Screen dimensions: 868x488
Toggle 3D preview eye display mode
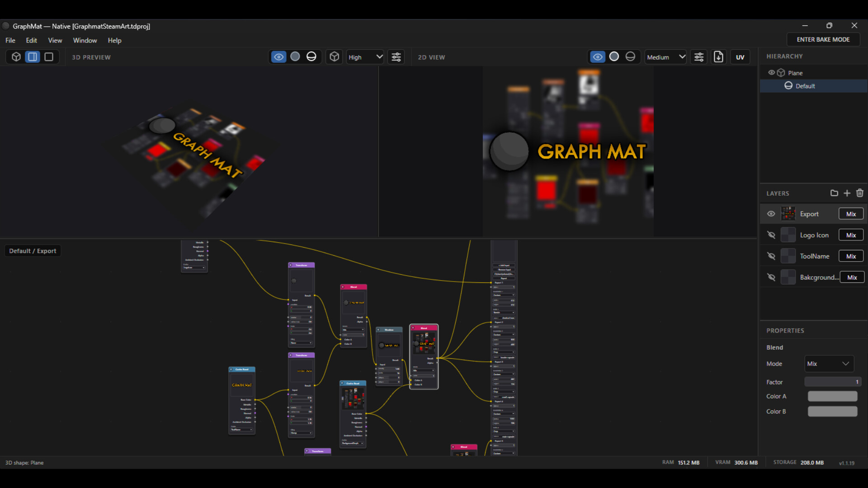[x=278, y=57]
